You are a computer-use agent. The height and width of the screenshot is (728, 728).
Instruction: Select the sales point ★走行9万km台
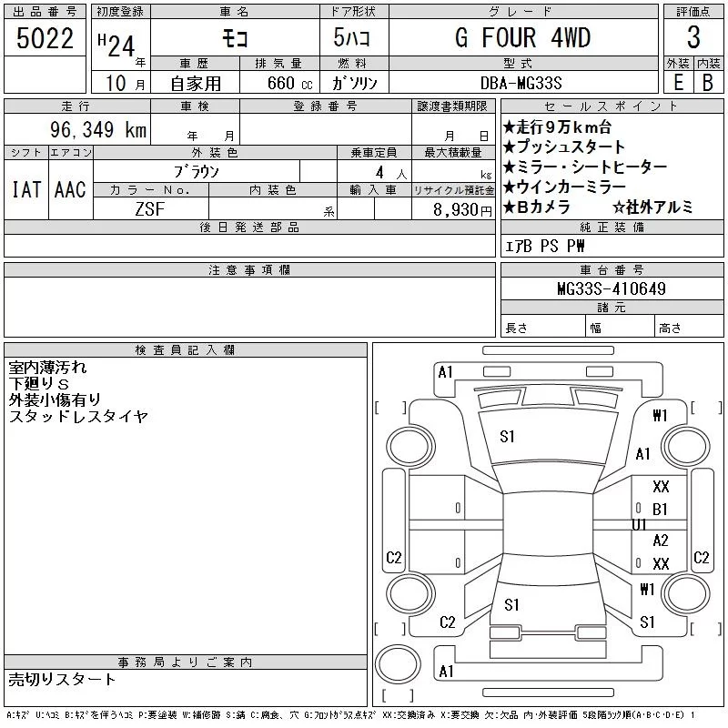[557, 126]
